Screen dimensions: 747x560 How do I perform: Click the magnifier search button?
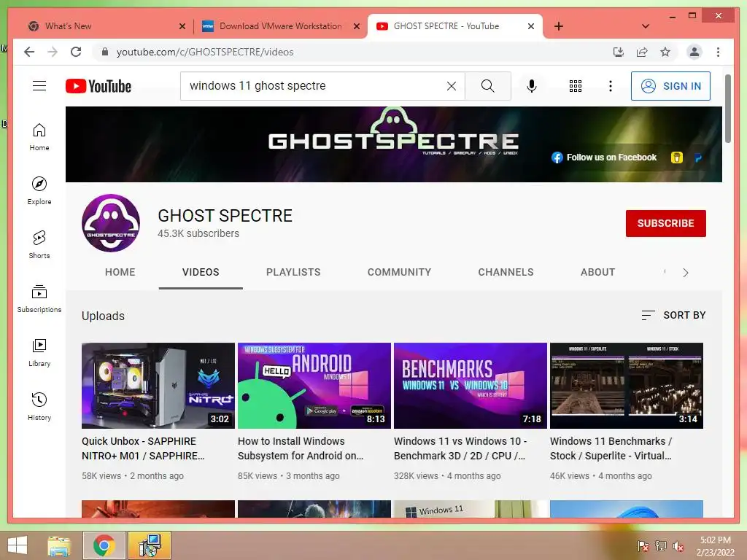pyautogui.click(x=487, y=86)
